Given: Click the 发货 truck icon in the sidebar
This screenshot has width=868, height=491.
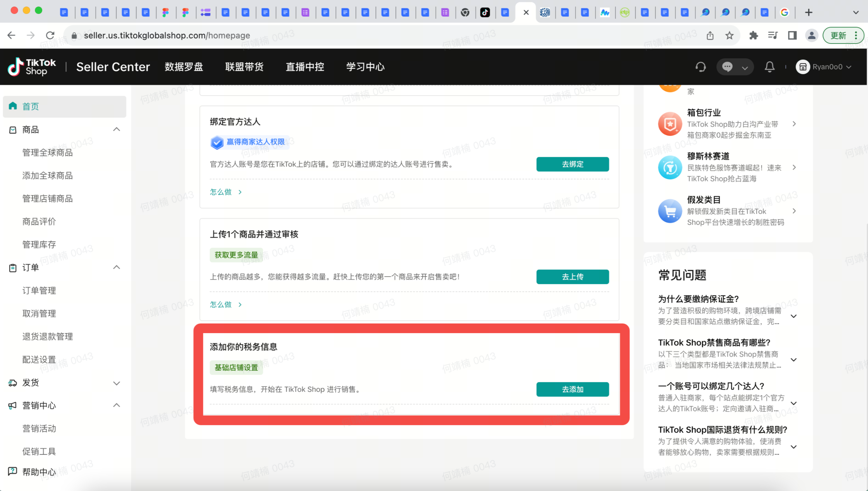Looking at the screenshot, I should (13, 383).
